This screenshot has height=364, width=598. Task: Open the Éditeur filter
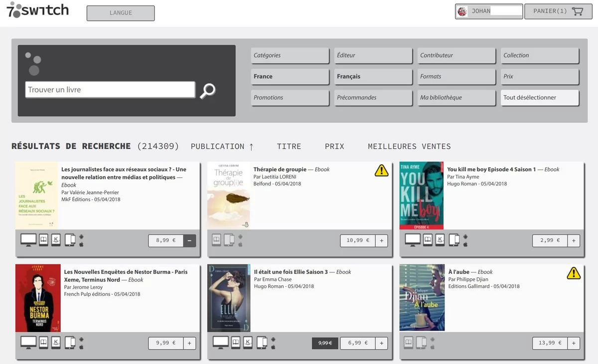pyautogui.click(x=373, y=55)
